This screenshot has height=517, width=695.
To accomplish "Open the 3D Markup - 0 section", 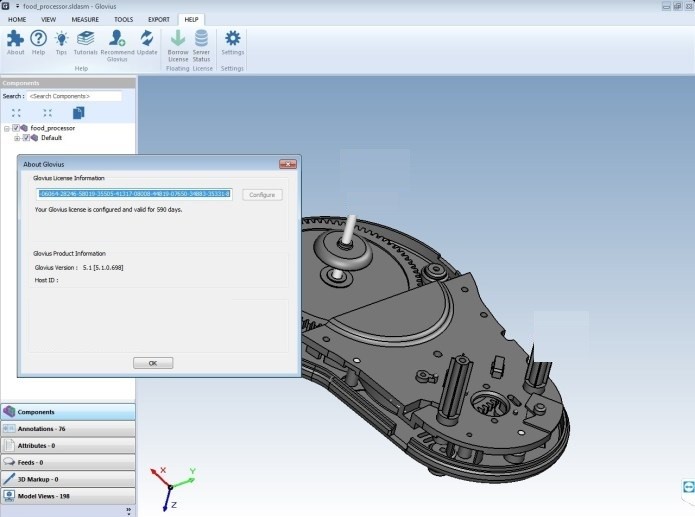I will point(68,479).
